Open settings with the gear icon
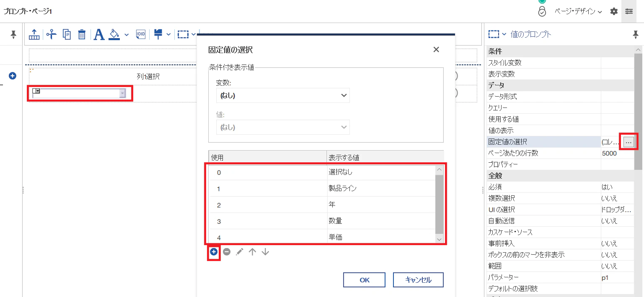 click(x=614, y=11)
